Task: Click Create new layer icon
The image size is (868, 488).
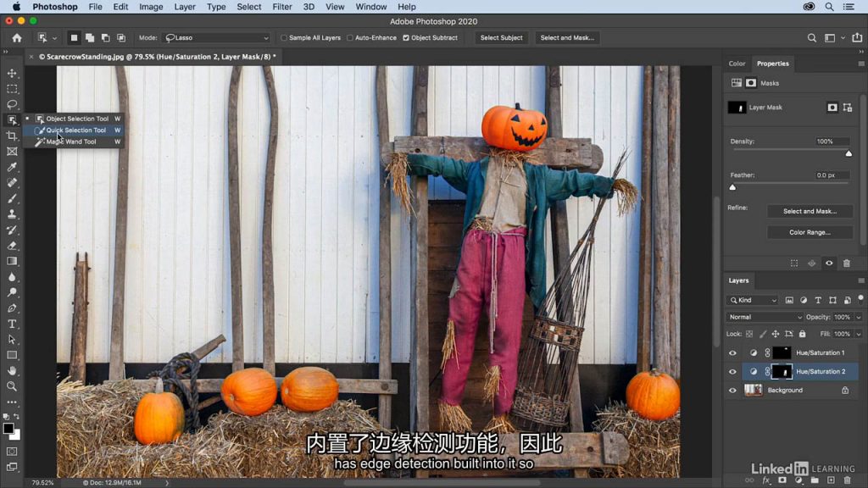Action: coord(831,480)
